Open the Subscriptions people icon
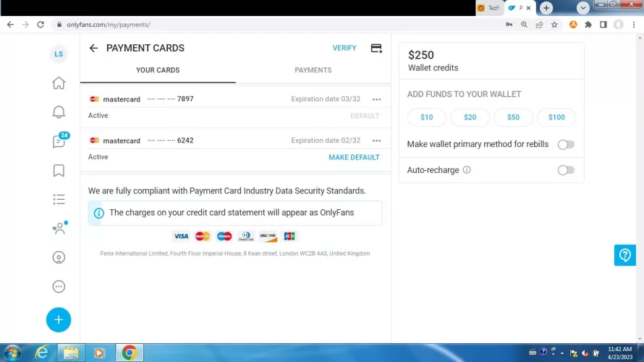Viewport: 644px width, 362px height. pos(59,229)
